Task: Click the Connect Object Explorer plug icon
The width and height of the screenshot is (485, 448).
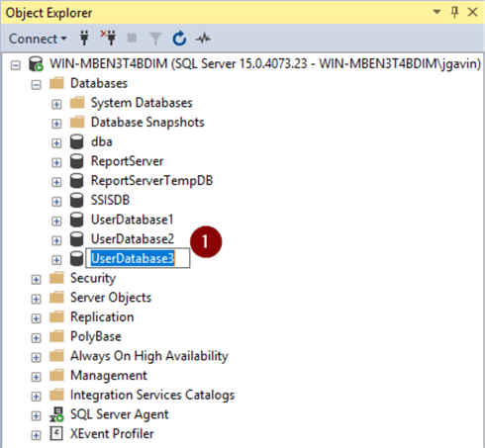Action: [x=84, y=39]
